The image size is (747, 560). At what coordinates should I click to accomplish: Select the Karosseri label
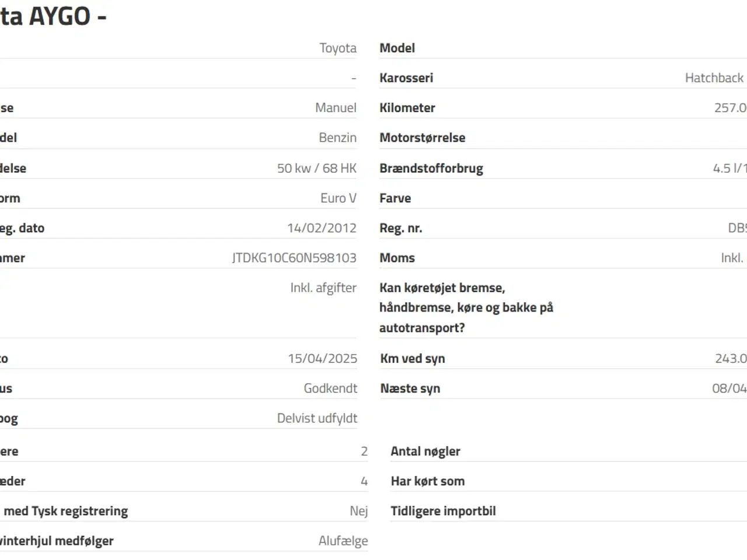coord(406,78)
